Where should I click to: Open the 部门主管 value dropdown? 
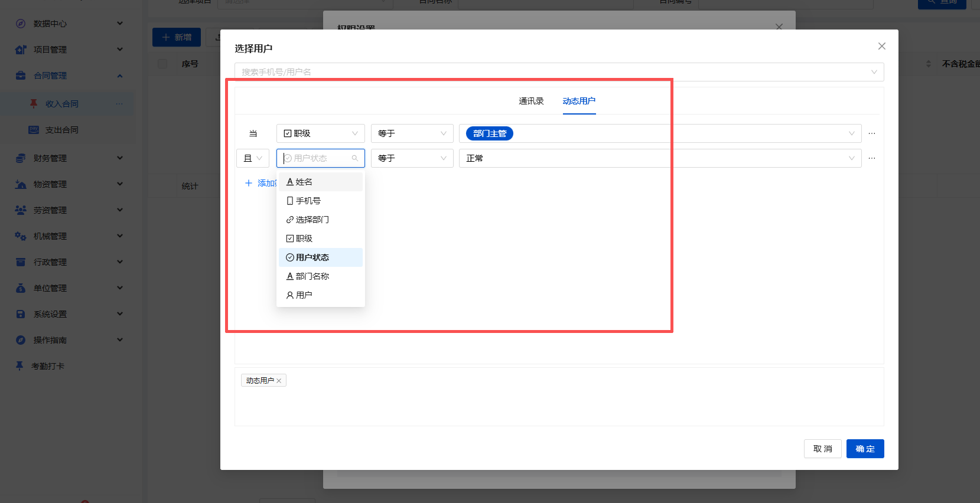pos(660,133)
